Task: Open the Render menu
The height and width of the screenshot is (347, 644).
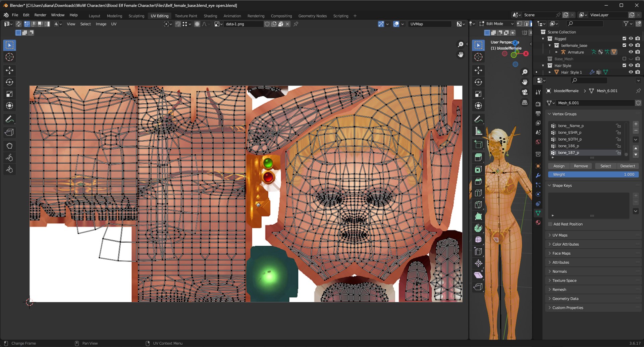Action: [40, 15]
